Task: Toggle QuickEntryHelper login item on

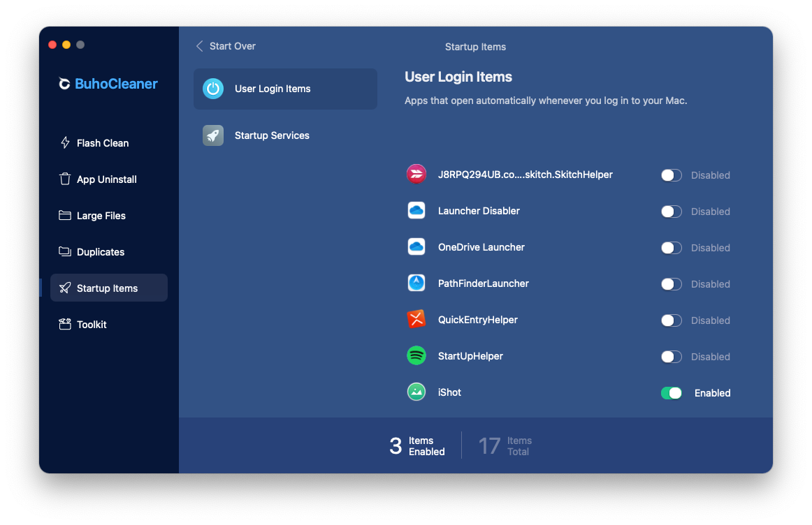Action: [x=671, y=320]
